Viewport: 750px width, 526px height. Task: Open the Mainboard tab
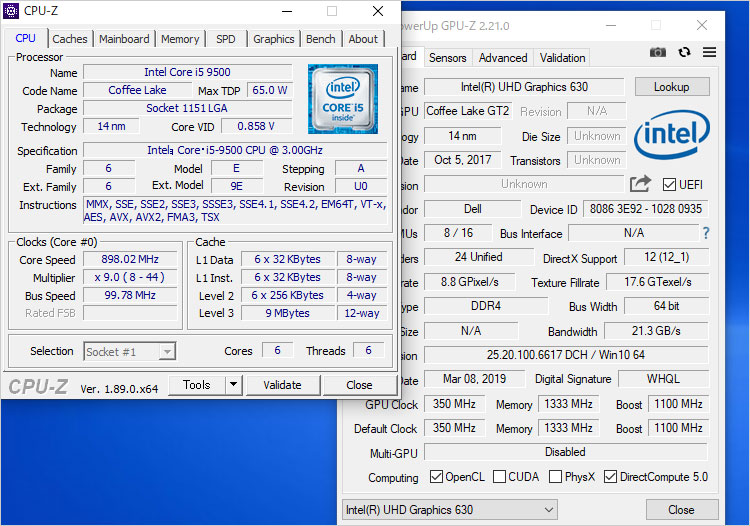coord(124,39)
